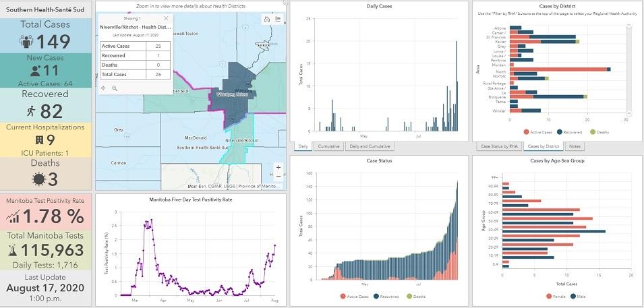Select the Daily and Cumulative tab

[370, 146]
